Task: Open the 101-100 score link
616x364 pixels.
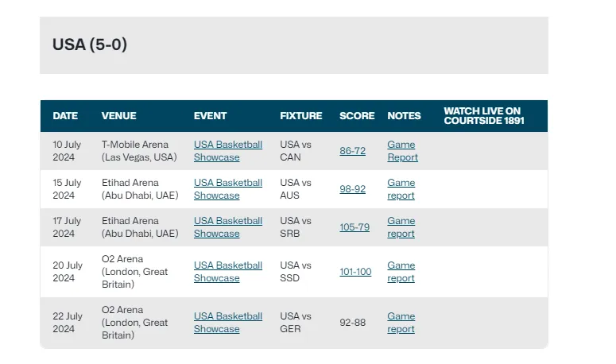Action: click(355, 271)
